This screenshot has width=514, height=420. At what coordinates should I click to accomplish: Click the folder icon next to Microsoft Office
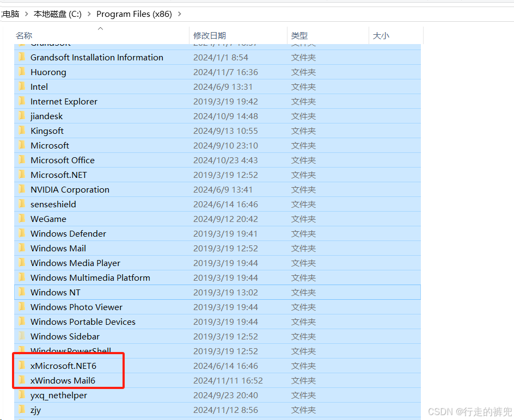tap(22, 159)
